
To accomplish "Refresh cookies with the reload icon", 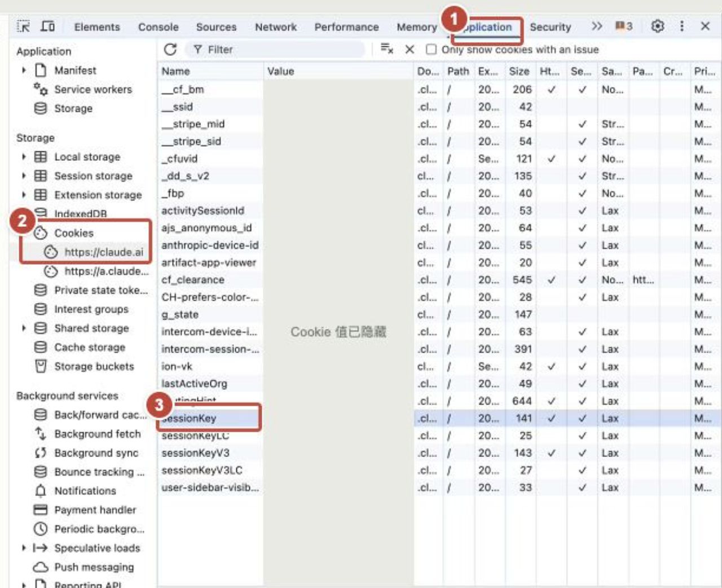I will click(x=170, y=50).
